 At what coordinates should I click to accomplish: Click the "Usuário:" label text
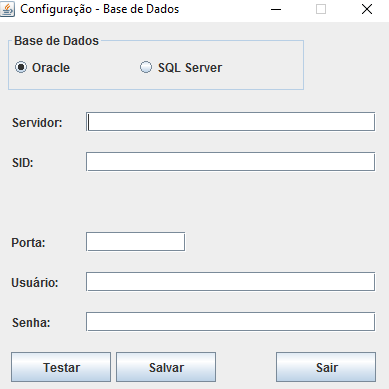(35, 283)
